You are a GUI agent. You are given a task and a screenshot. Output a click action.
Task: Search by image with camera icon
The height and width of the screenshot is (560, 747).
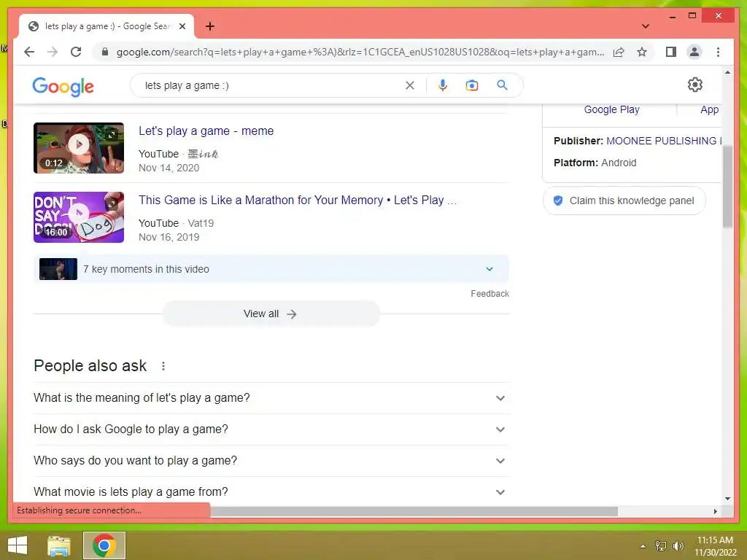[472, 85]
